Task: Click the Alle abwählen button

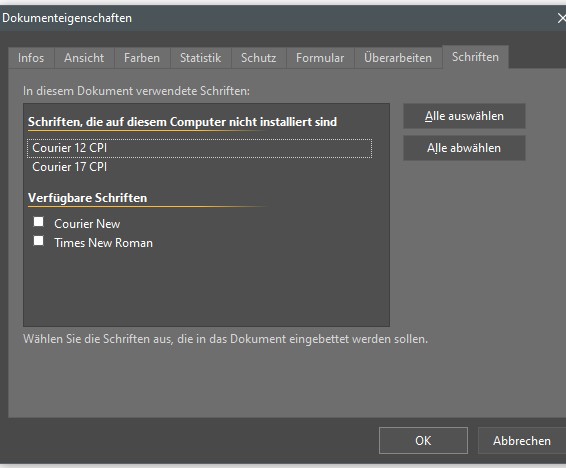Action: [x=464, y=148]
